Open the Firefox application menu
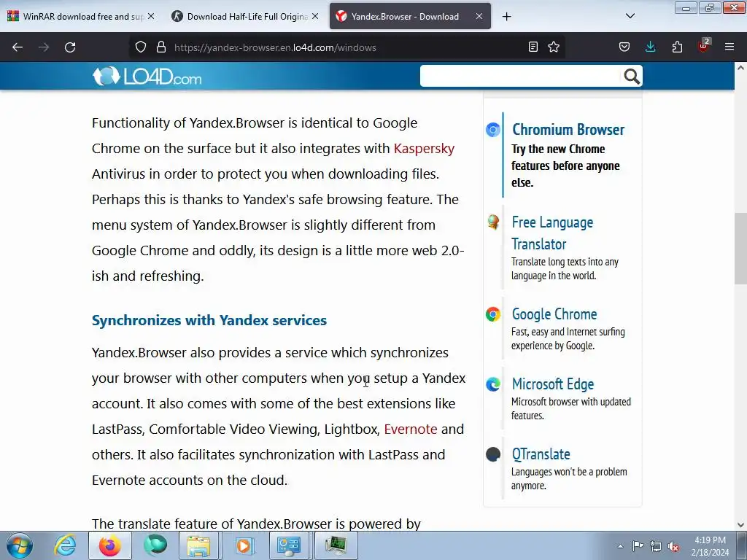Image resolution: width=747 pixels, height=560 pixels. tap(729, 47)
